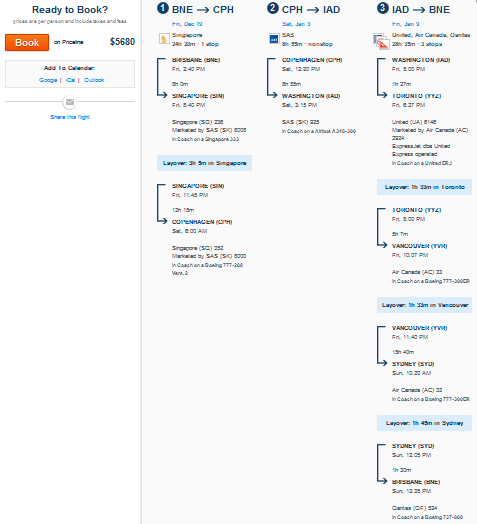Click the Share this flight link

70,117
